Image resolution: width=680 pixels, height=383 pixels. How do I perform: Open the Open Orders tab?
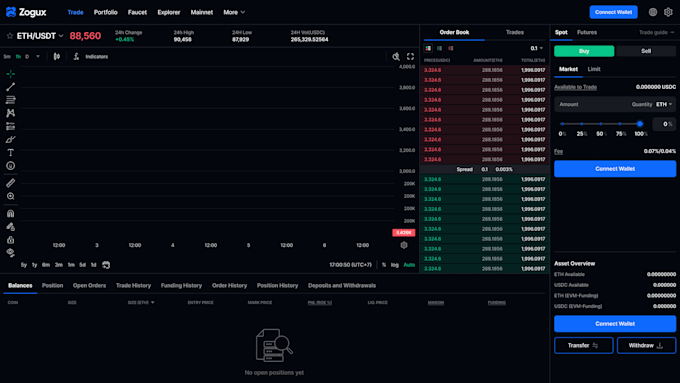click(89, 285)
